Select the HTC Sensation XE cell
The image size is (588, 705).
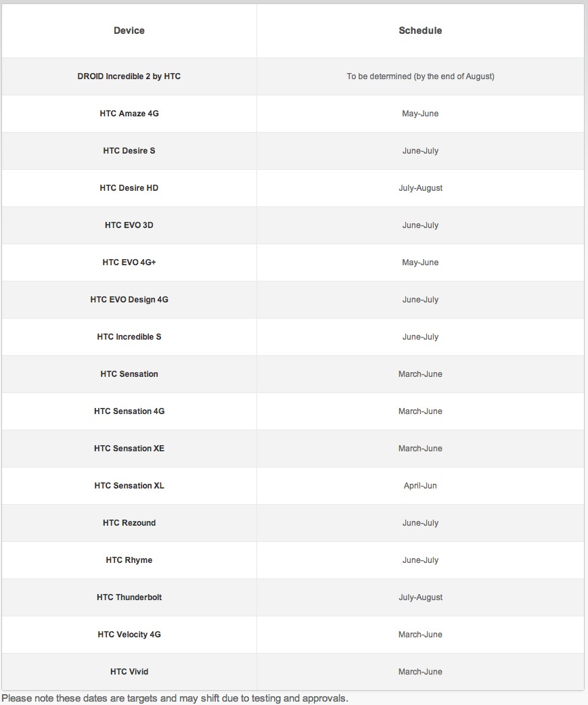129,449
